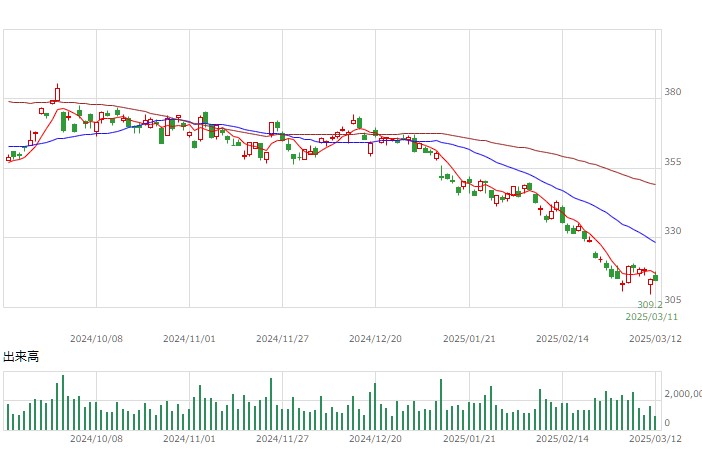Click the 出来高 volume heading

tap(21, 356)
